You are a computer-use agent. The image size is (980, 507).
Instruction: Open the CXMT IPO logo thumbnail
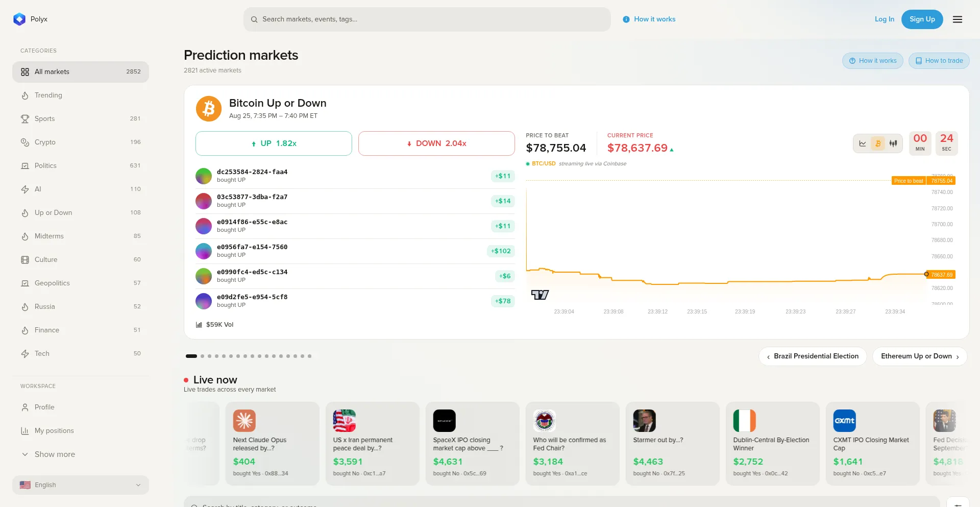(x=845, y=421)
